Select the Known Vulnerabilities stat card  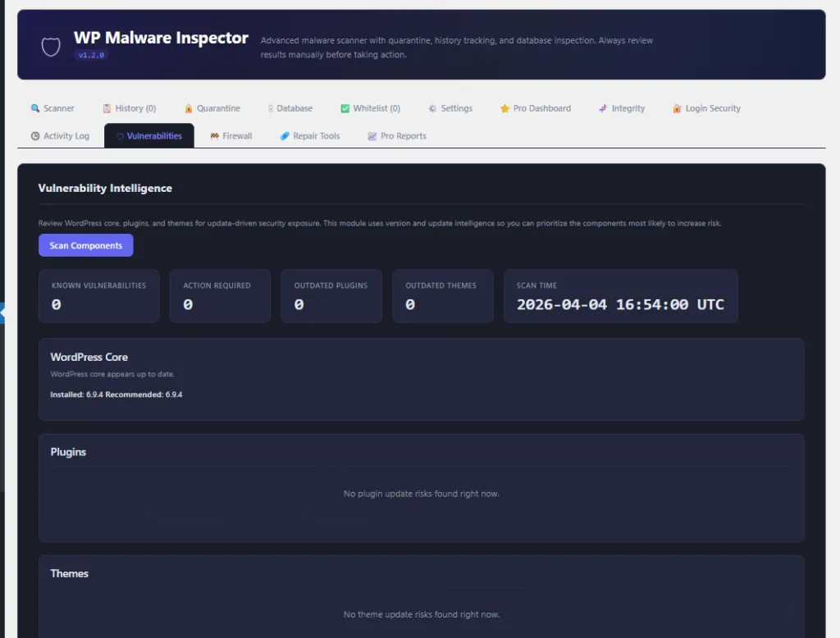(x=98, y=296)
